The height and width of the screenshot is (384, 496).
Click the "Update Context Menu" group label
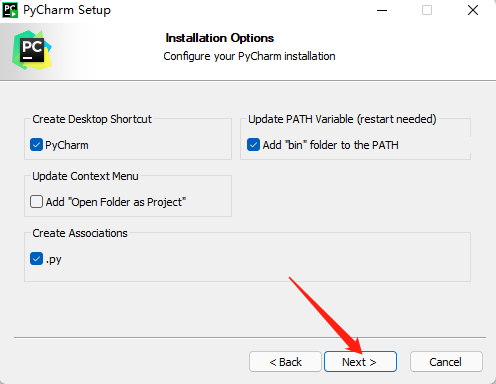pos(85,176)
